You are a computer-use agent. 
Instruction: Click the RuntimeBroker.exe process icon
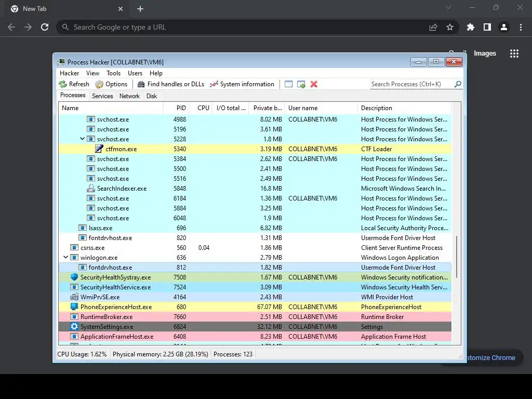click(74, 316)
